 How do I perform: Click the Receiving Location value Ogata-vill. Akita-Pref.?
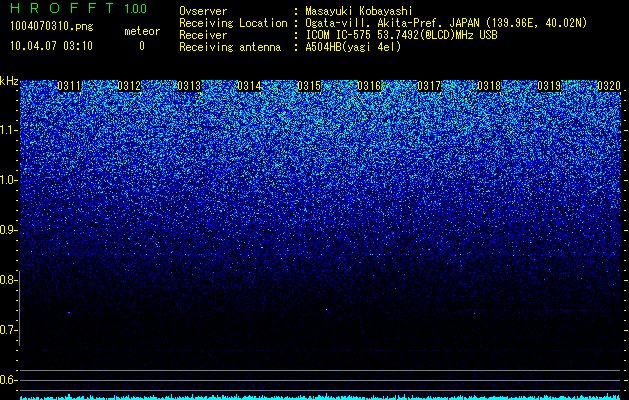375,23
